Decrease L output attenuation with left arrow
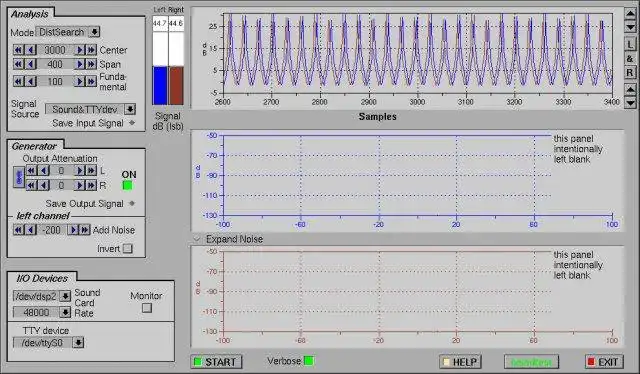 [x=44, y=170]
